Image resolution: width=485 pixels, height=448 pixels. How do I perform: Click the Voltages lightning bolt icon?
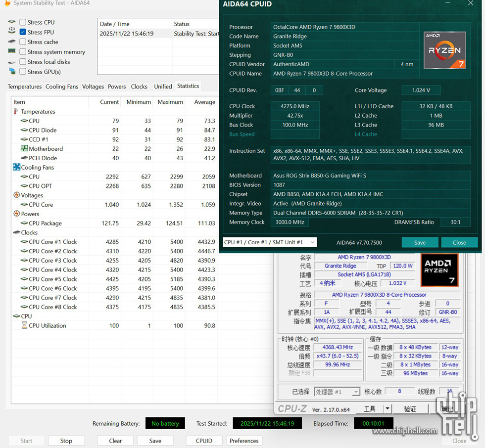[16, 195]
